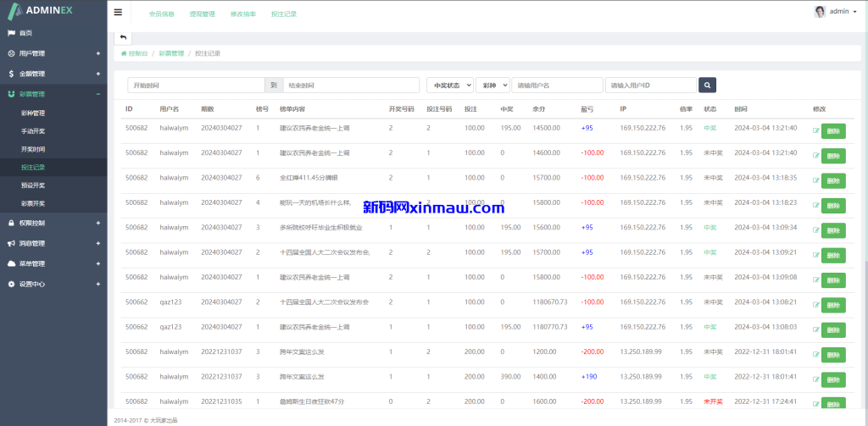868x426 pixels.
Task: Click the user ID search input
Action: 650,86
